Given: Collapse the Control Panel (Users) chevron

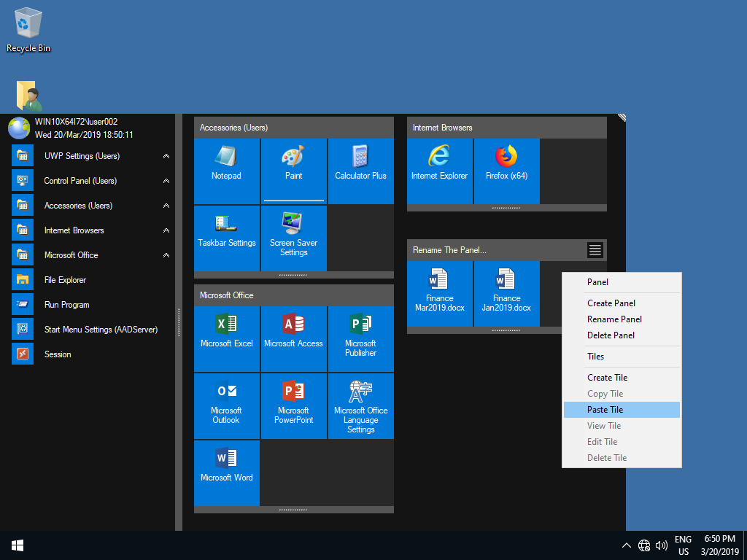Looking at the screenshot, I should click(166, 181).
